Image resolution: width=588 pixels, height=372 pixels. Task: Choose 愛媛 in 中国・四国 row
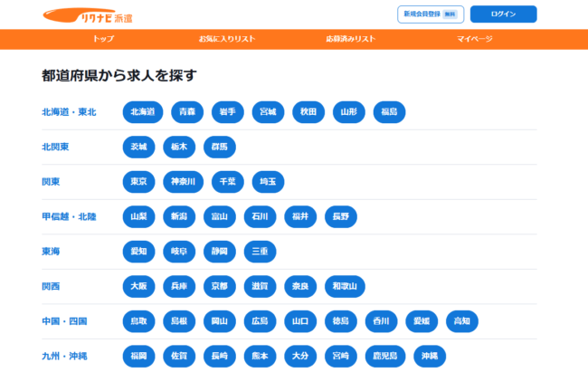coord(422,321)
